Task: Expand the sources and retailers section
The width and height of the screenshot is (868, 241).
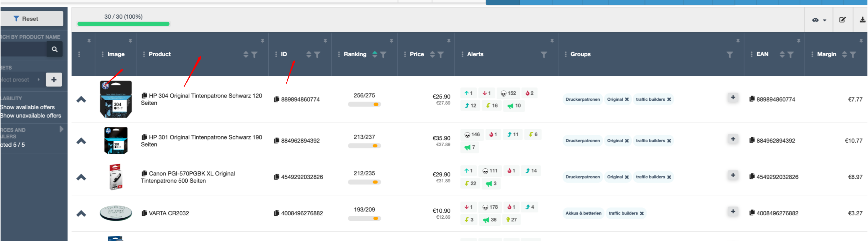Action: 61,129
